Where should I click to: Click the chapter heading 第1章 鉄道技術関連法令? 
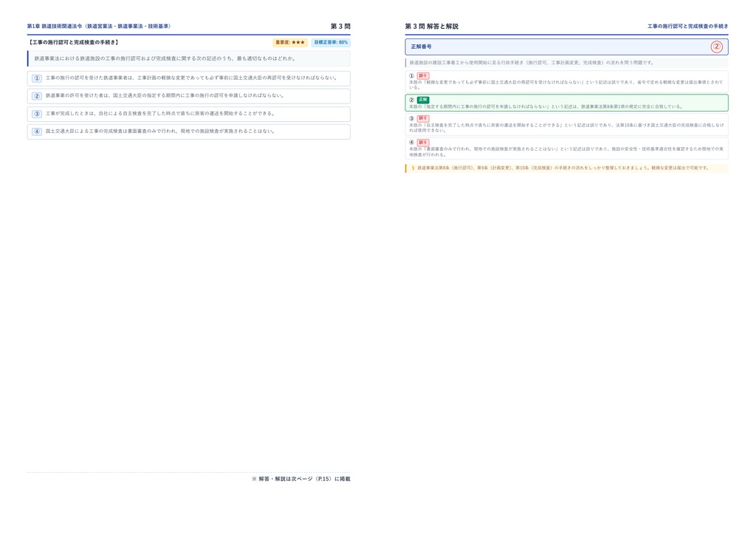(99, 26)
